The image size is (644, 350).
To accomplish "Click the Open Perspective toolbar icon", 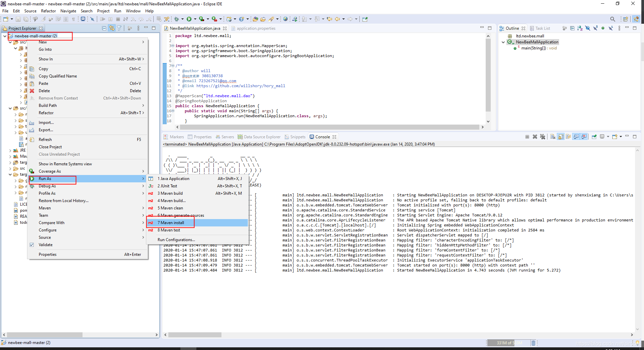I will 625,19.
